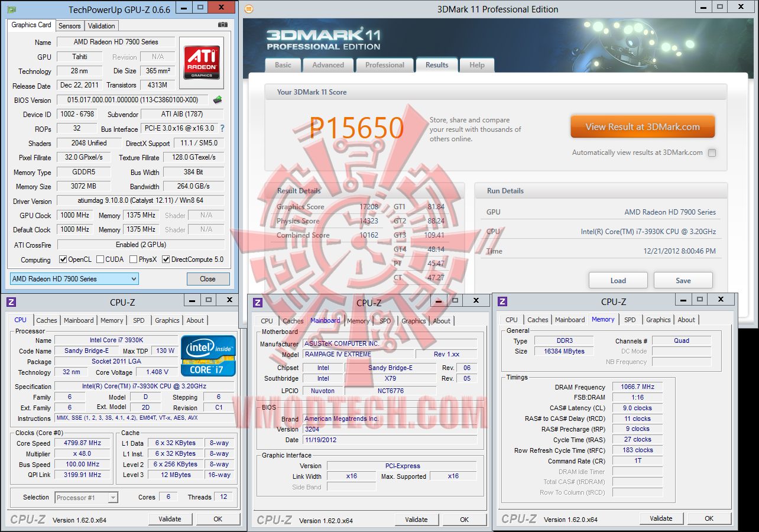Viewport: 759px width, 532px height.
Task: Click the ATI CrossFire field showing Enabled (2 GPUs)
Action: pos(141,245)
